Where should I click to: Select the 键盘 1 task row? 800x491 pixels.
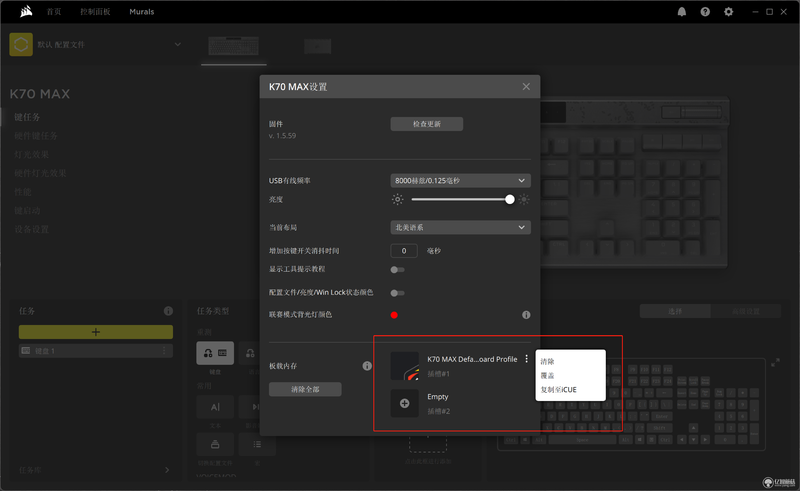pyautogui.click(x=96, y=351)
